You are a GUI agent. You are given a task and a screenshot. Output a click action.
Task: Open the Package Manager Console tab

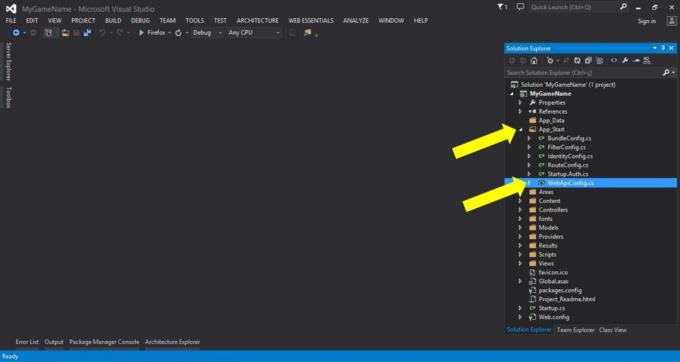click(104, 342)
